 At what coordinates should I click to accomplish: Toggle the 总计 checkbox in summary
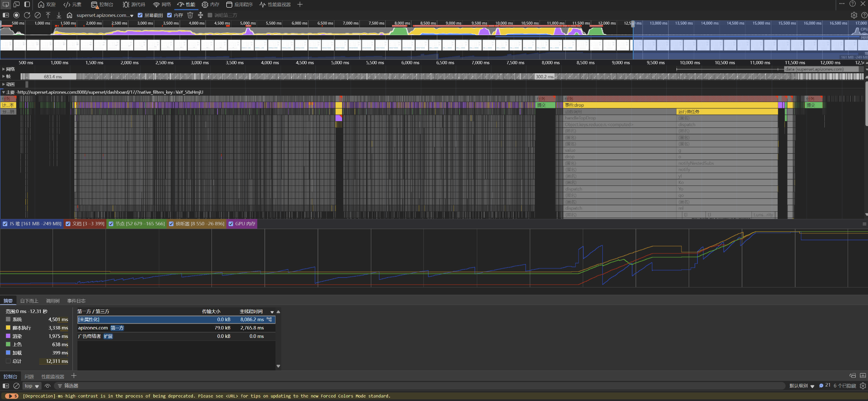point(8,361)
